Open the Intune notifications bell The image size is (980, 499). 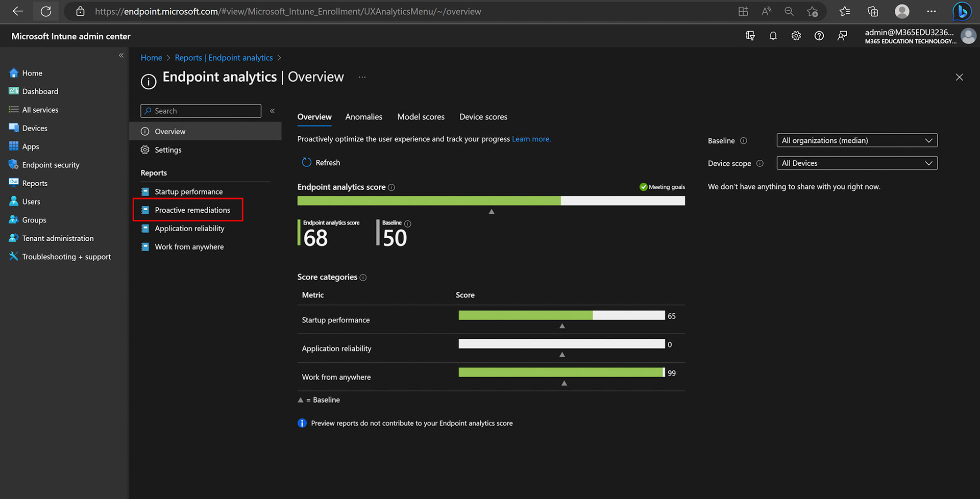(773, 36)
